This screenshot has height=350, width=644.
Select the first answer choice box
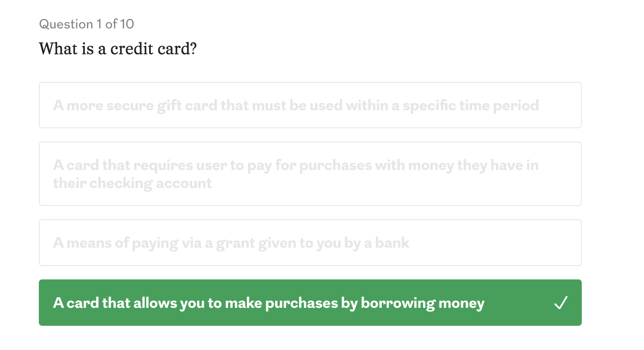(310, 105)
